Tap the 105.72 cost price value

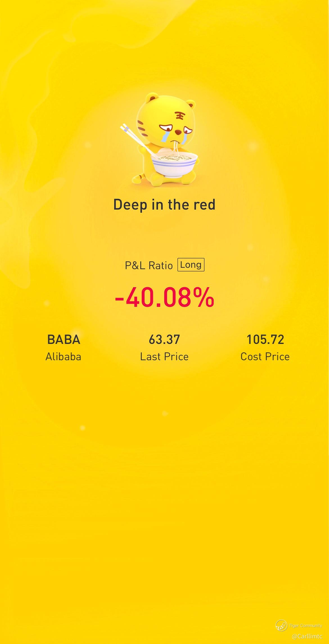(x=265, y=339)
